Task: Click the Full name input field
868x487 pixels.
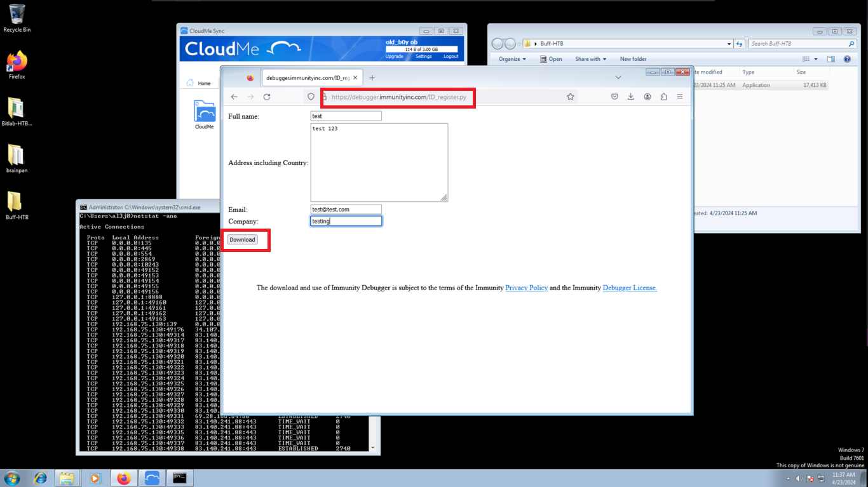Action: pos(346,116)
